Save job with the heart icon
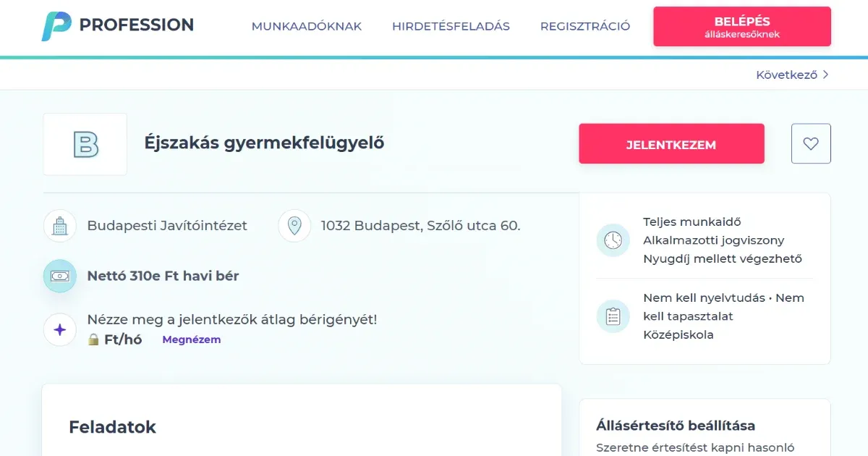 click(811, 143)
